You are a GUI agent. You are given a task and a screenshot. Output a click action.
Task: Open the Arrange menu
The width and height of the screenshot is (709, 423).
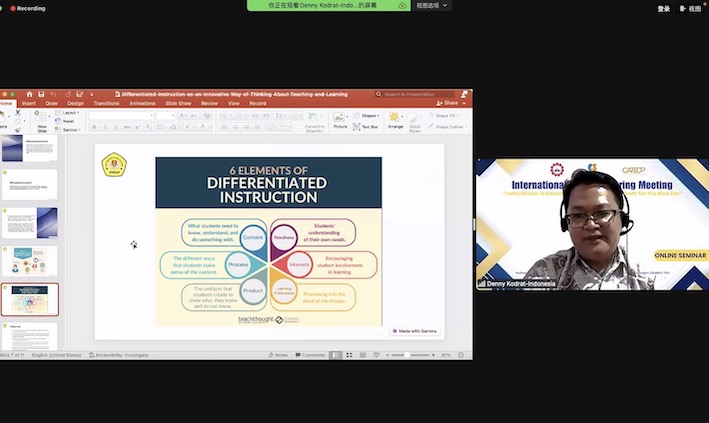click(x=395, y=121)
